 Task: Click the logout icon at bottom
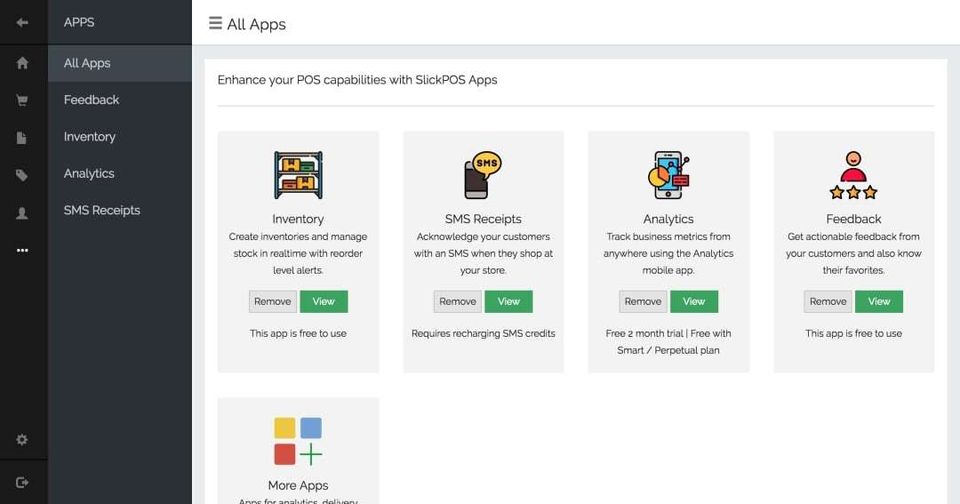23,482
